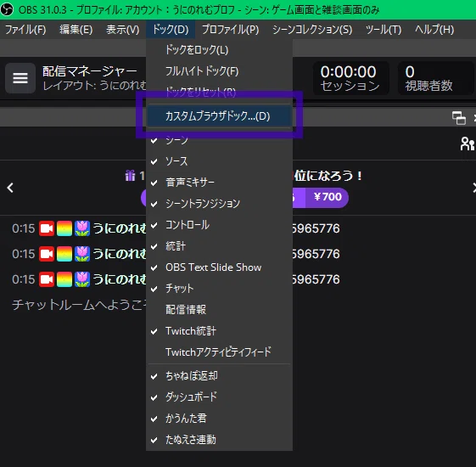Enable the 配信情報 dock

click(x=219, y=310)
